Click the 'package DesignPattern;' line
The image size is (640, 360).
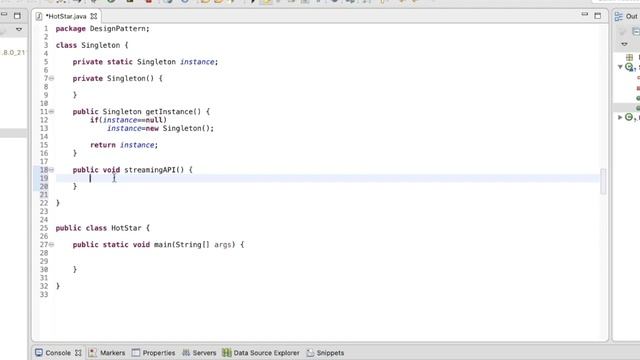(x=102, y=29)
